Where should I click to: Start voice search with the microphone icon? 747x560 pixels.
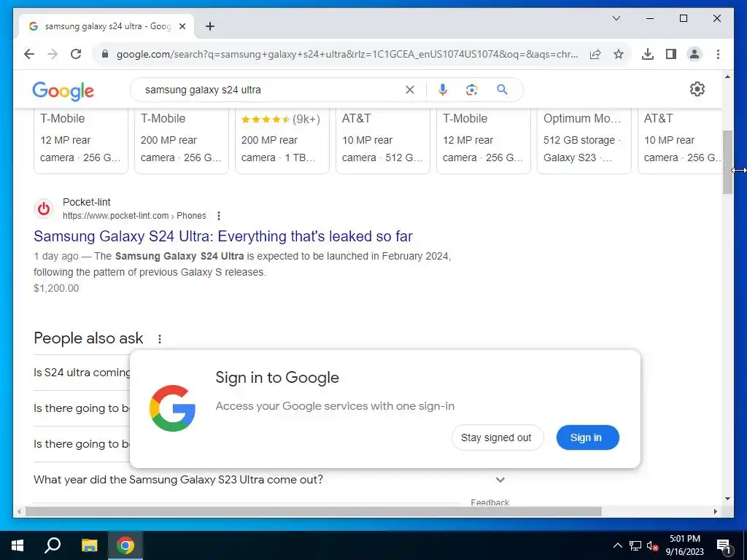pos(443,90)
